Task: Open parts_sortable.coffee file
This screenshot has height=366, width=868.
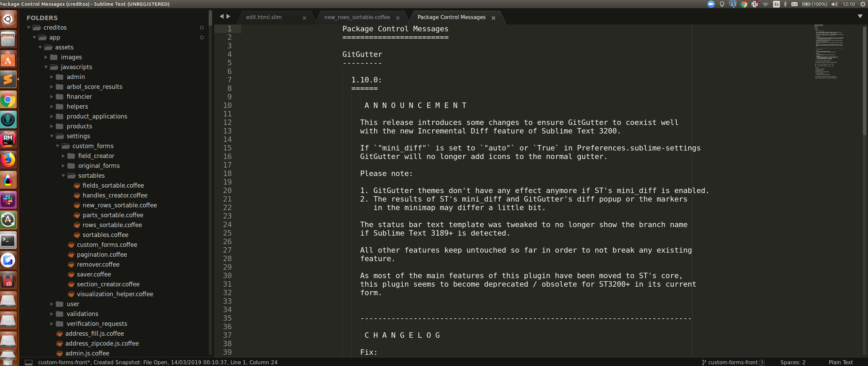Action: 113,215
